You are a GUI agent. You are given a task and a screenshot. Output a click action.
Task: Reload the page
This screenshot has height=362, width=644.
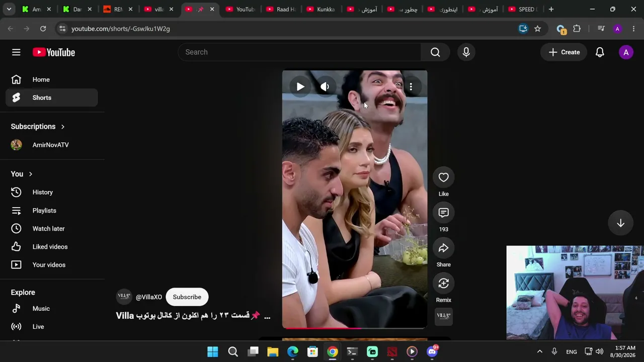pos(43,29)
